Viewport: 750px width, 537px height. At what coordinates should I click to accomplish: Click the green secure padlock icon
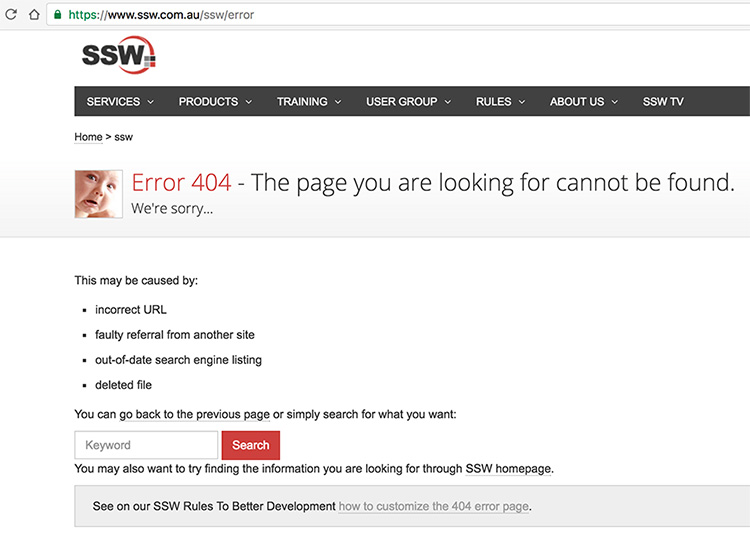[57, 15]
